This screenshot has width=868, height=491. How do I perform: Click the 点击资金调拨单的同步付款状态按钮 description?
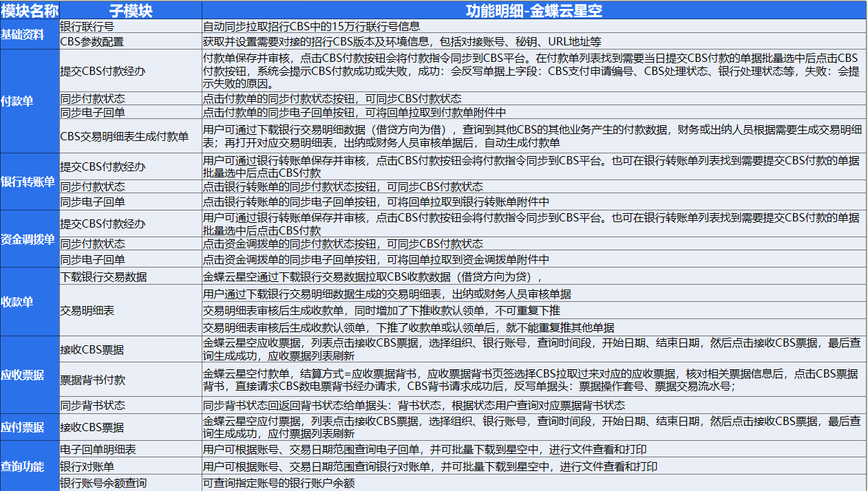click(x=534, y=243)
